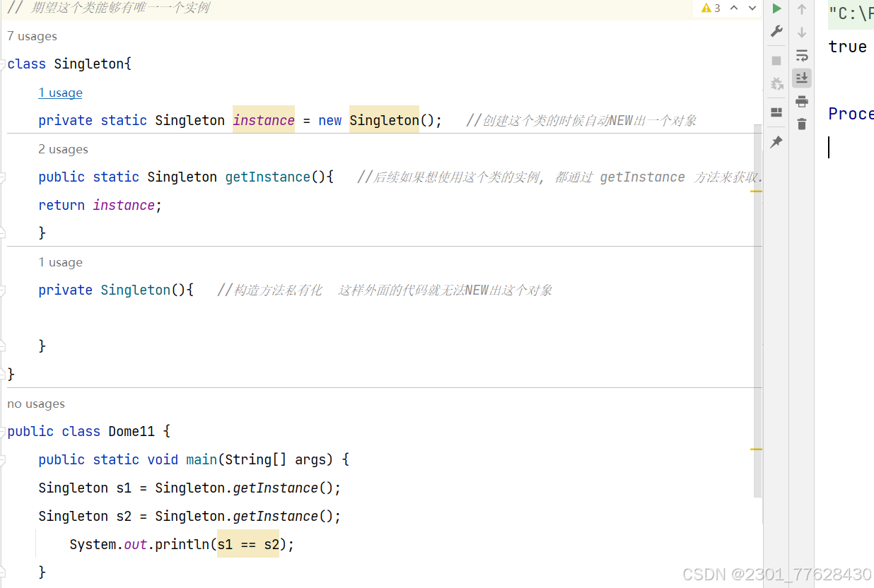Clear console output with the trash icon
874x588 pixels.
click(x=802, y=124)
